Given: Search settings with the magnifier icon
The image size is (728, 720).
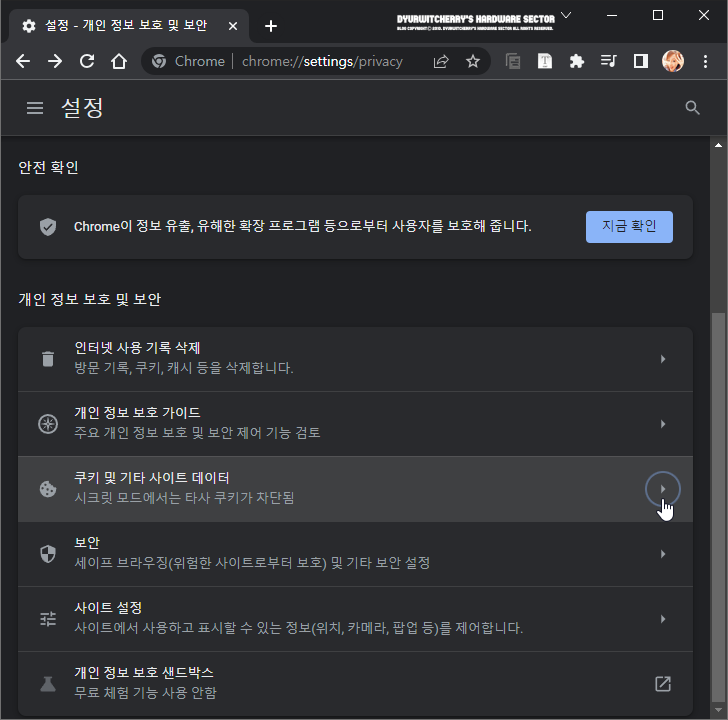Looking at the screenshot, I should (692, 108).
